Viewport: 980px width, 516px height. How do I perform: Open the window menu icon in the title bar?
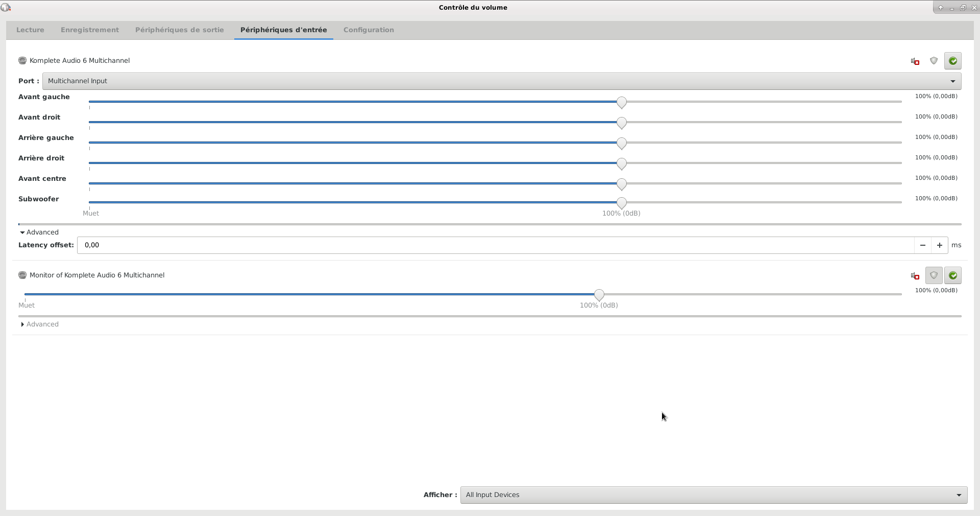point(6,7)
